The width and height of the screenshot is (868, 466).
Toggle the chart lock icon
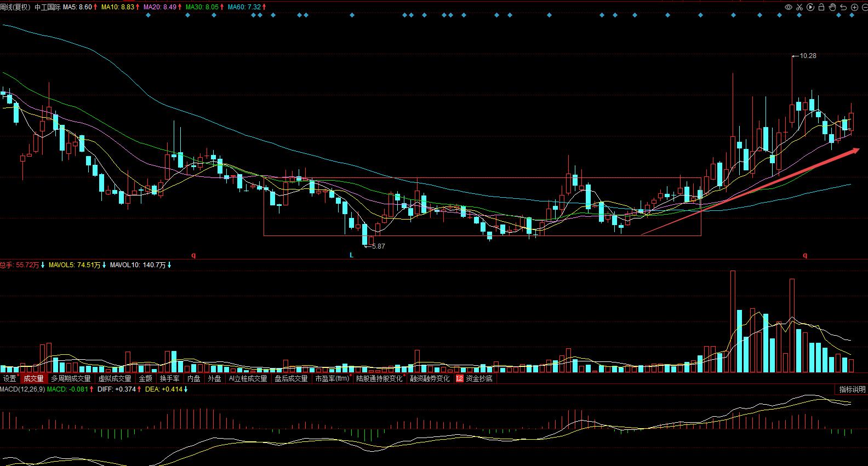click(821, 7)
